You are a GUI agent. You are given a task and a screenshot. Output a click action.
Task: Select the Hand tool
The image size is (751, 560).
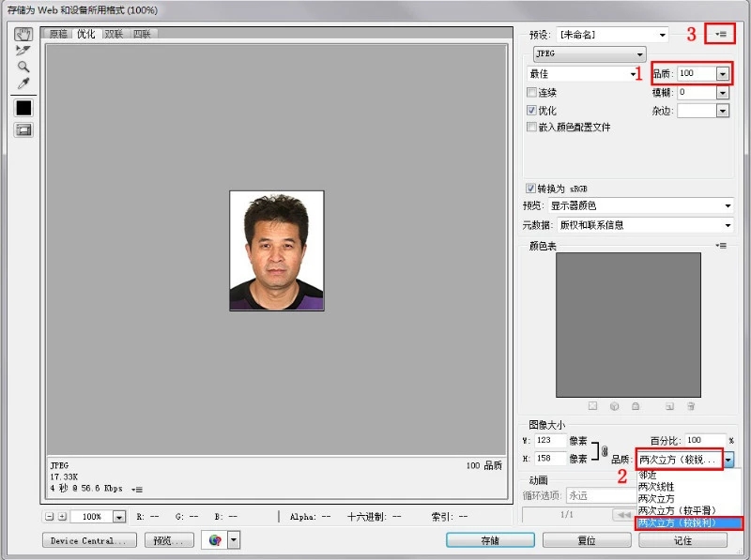(x=23, y=34)
